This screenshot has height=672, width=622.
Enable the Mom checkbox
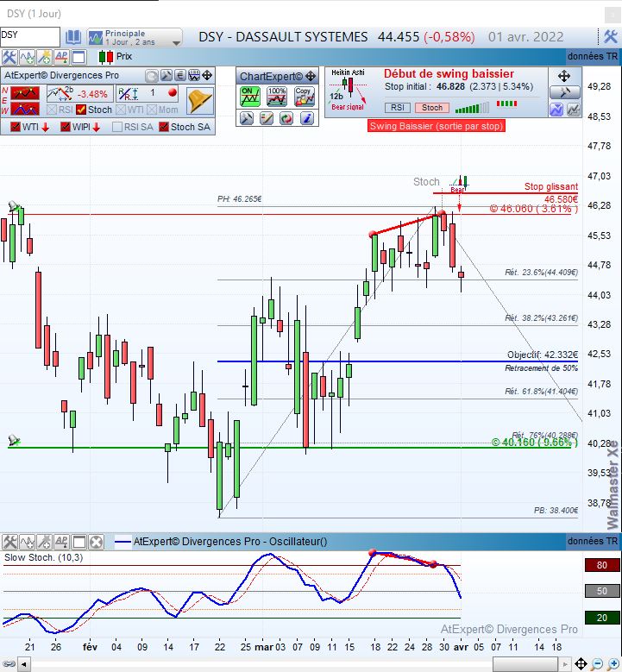click(x=152, y=110)
